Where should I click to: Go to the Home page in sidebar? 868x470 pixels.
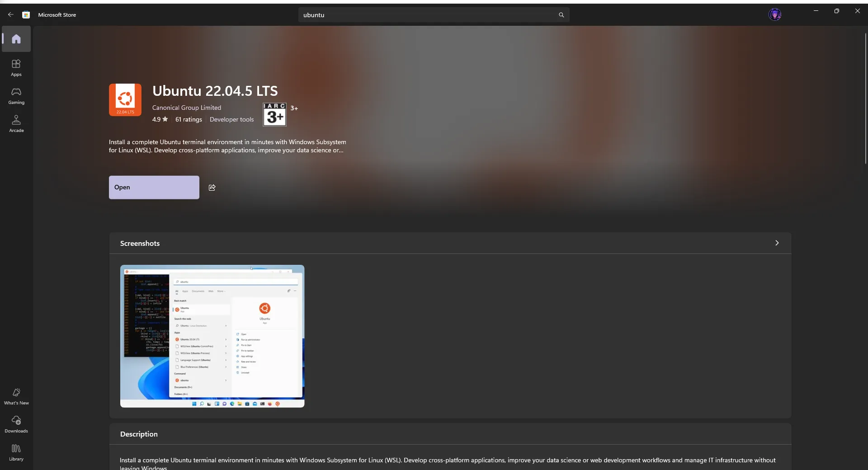tap(16, 39)
